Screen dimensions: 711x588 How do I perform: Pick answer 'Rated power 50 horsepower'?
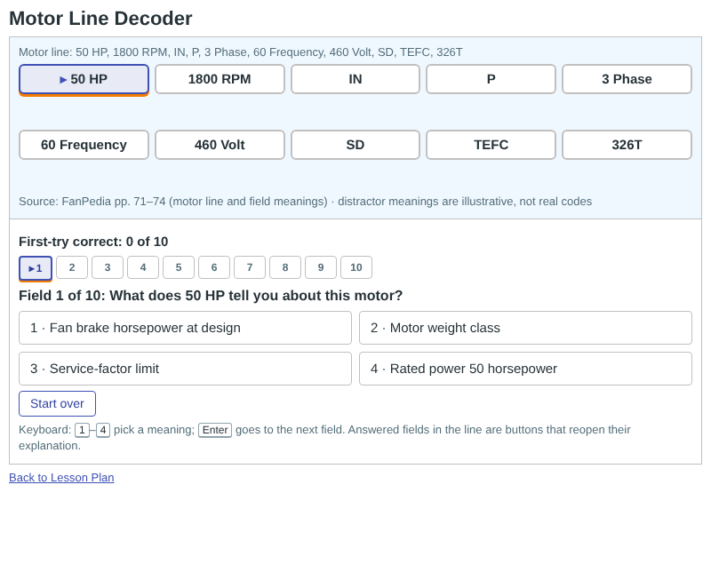pos(525,369)
